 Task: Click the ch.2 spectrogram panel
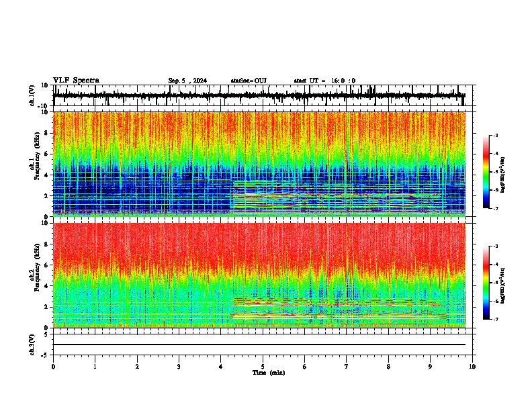pos(259,275)
